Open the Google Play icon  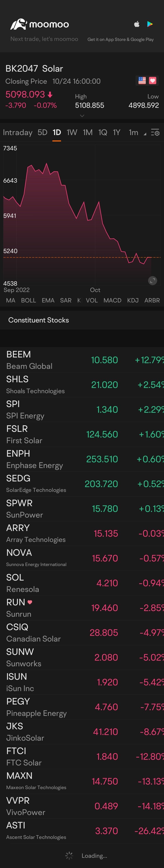[150, 24]
